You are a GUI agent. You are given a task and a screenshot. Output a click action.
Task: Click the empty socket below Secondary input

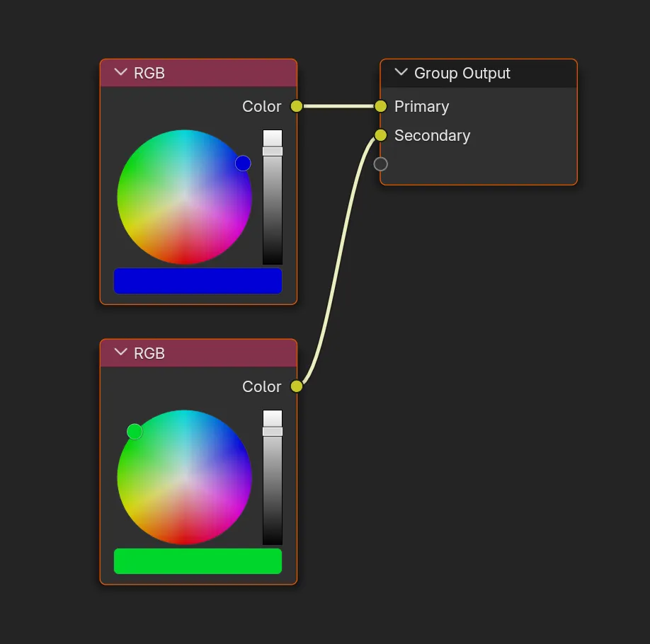tap(381, 163)
